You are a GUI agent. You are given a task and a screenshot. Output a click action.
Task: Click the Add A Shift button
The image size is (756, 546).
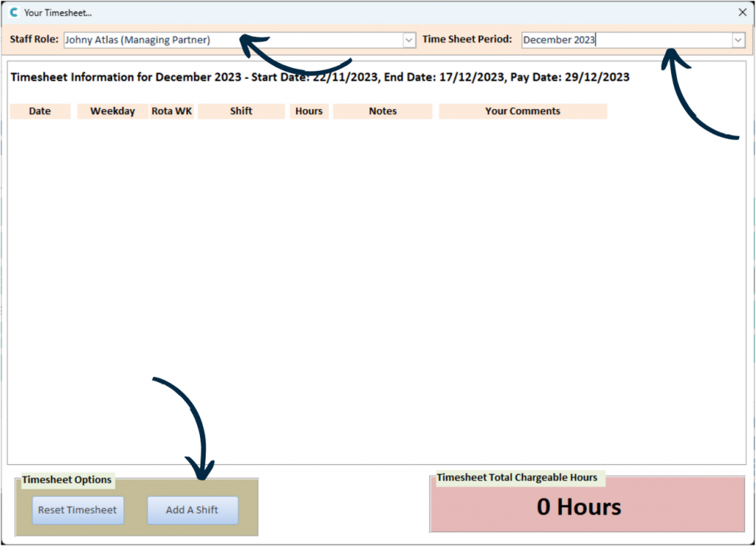(x=192, y=510)
